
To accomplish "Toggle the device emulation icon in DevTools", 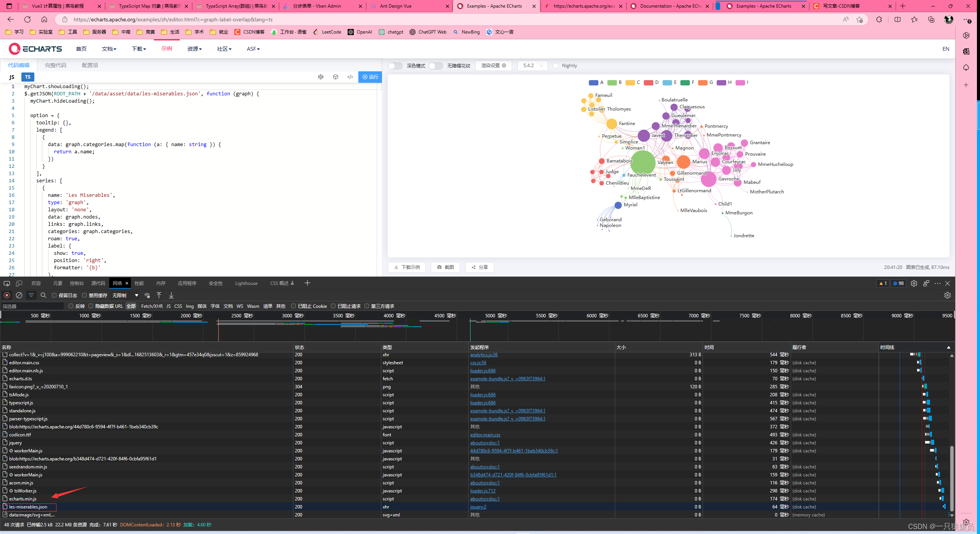I will 19,283.
